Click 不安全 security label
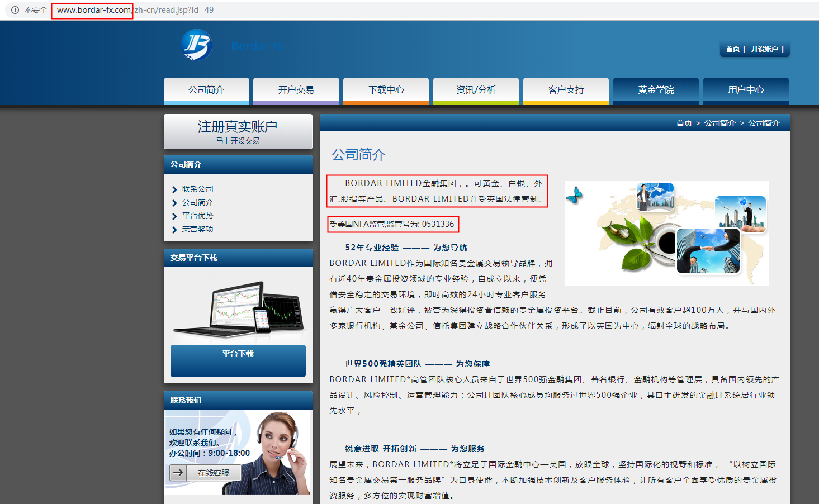The height and width of the screenshot is (504, 819). pos(36,10)
